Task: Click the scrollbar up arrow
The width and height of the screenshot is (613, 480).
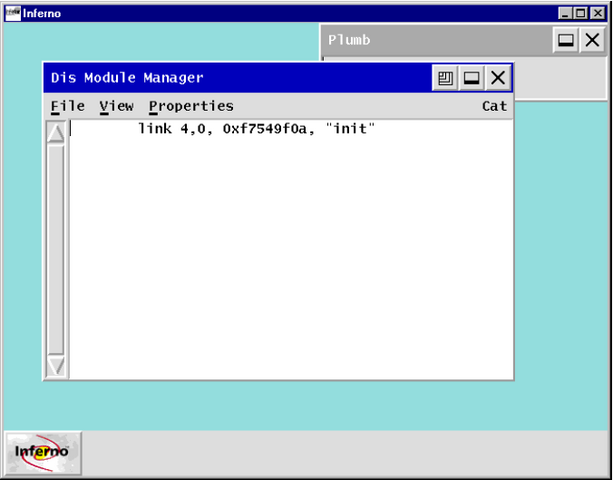Action: [56, 133]
